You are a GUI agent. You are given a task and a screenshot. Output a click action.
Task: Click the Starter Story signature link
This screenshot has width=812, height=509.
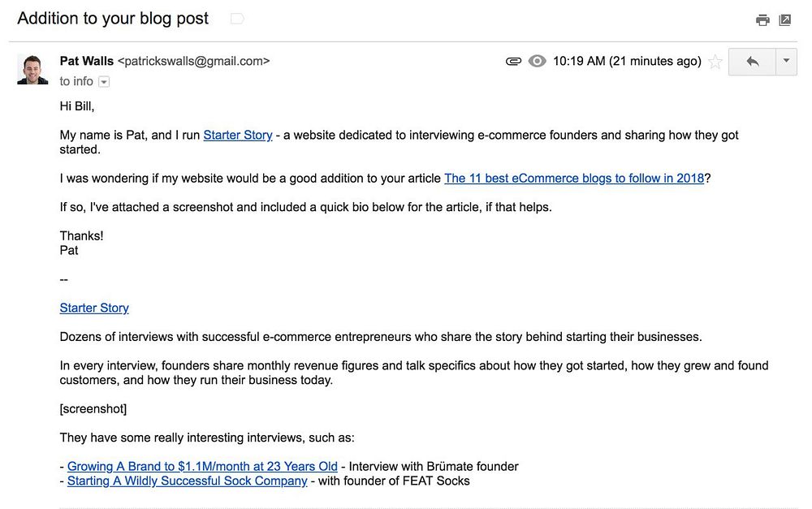click(x=94, y=308)
